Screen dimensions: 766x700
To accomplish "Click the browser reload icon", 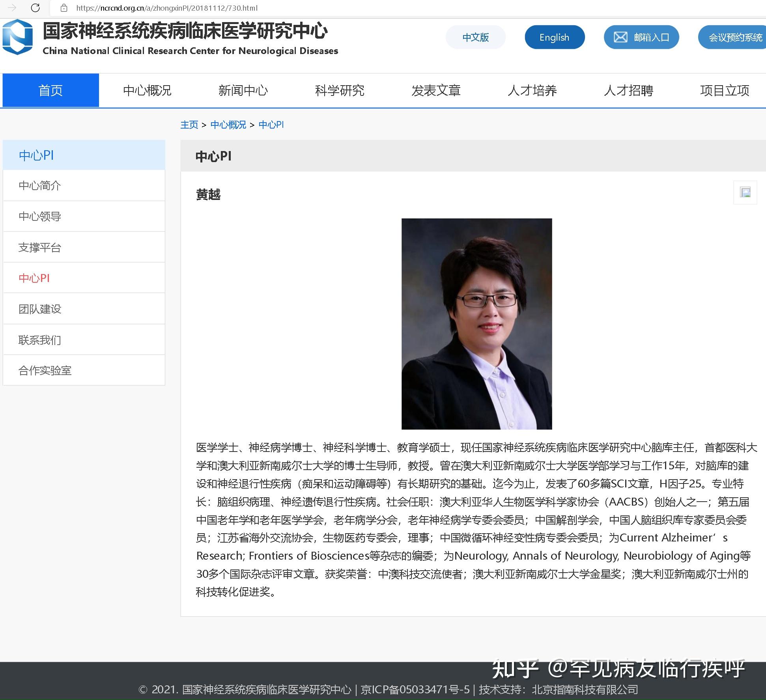I will (35, 7).
